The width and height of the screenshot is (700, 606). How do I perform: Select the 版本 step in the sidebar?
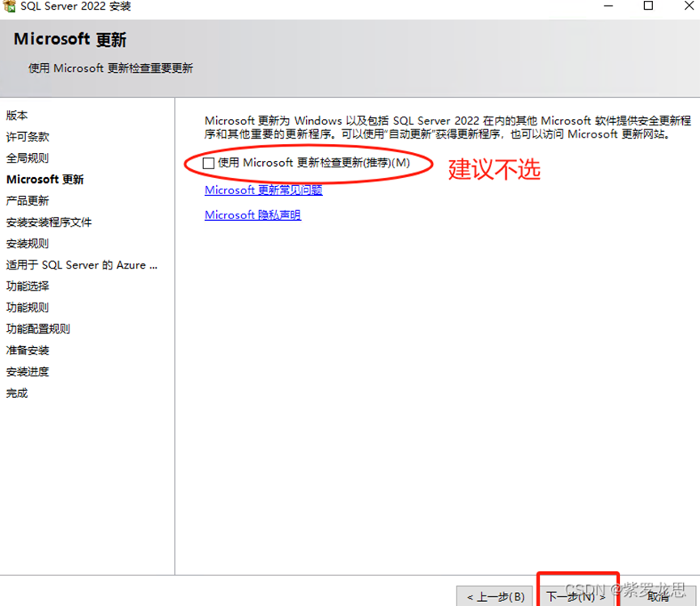tap(17, 115)
